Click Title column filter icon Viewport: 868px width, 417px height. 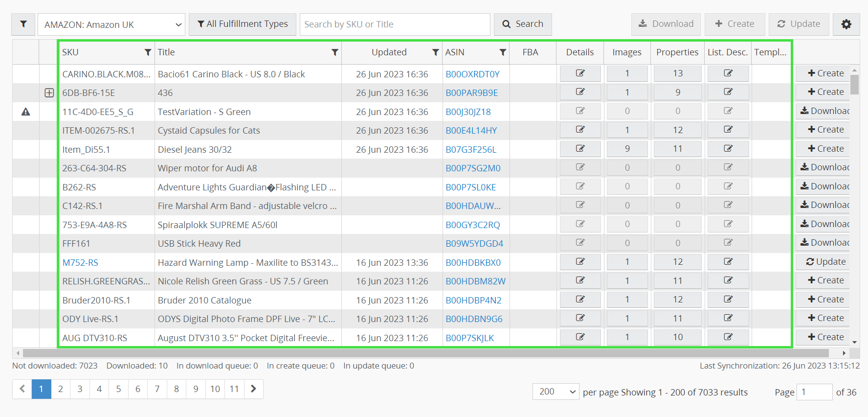(x=334, y=52)
